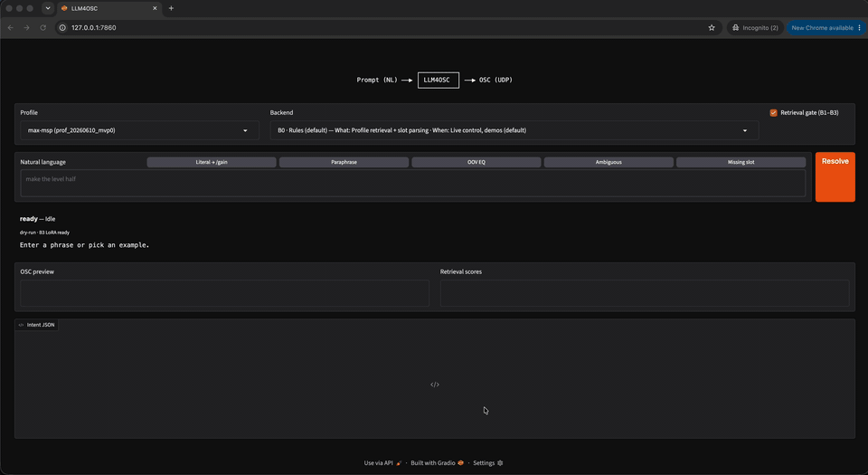Click the 'ready — Idle' status text
Viewport: 868px width, 475px height.
[x=38, y=219]
